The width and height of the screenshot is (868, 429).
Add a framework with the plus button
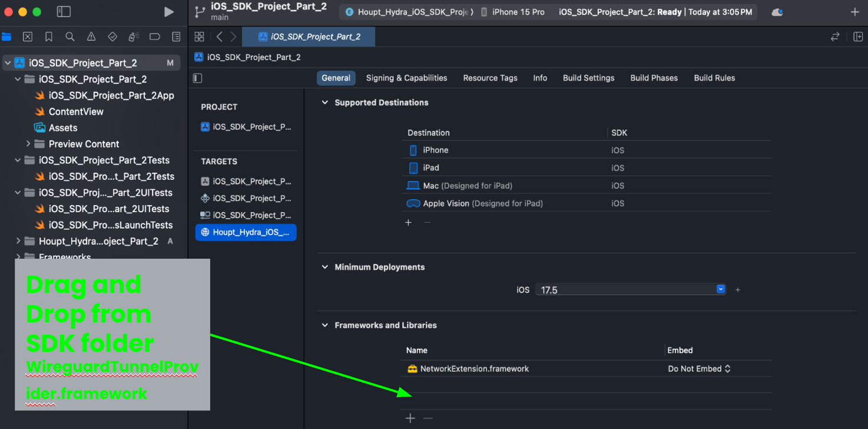pos(410,418)
